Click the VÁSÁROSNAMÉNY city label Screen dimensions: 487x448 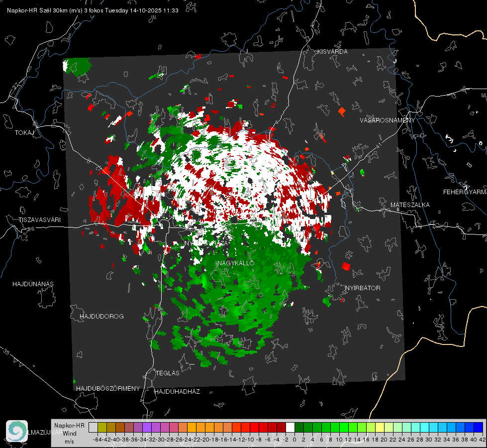(388, 120)
